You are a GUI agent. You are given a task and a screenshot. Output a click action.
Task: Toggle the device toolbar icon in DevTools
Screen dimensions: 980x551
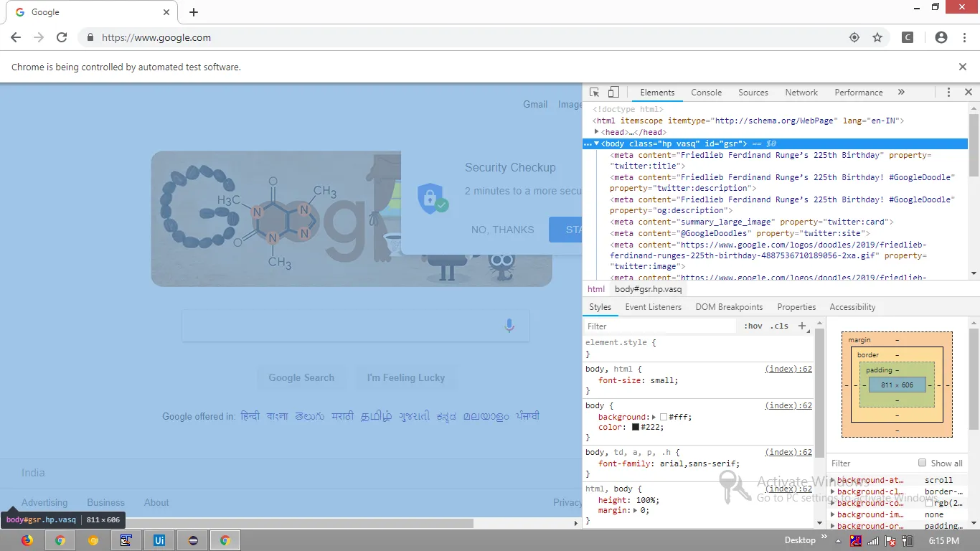(613, 93)
